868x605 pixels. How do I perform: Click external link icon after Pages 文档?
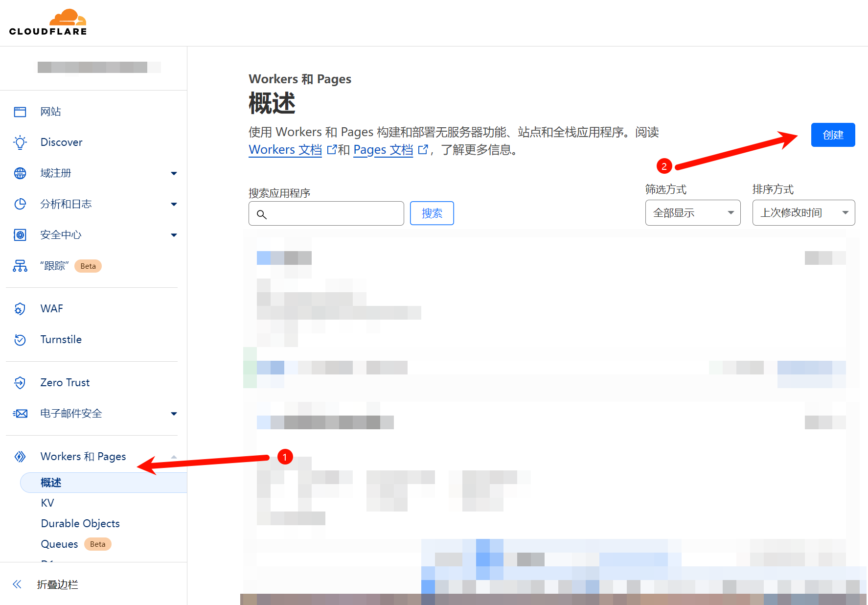pos(423,149)
